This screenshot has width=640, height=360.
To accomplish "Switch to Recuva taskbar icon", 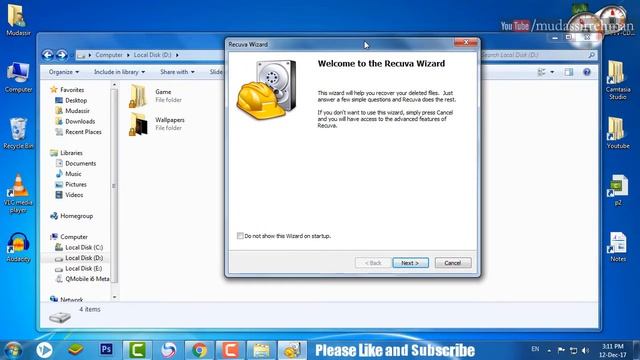I will click(x=292, y=350).
